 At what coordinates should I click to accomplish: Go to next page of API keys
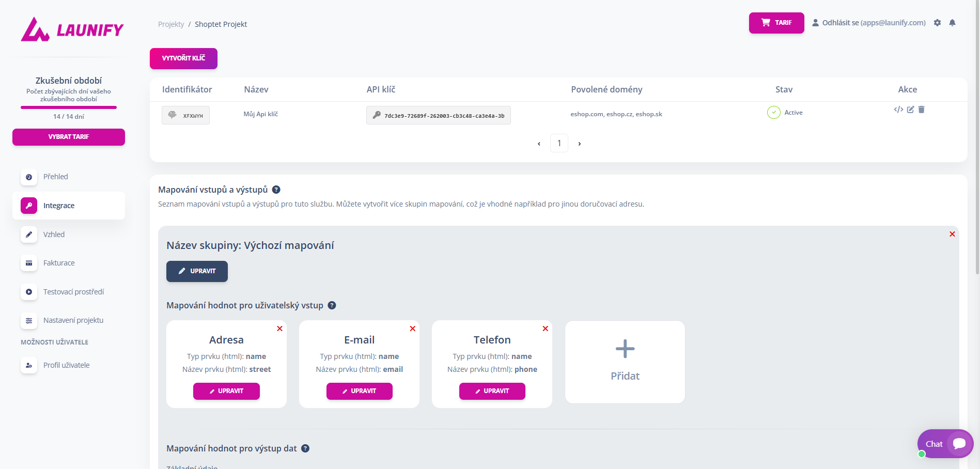[x=580, y=144]
